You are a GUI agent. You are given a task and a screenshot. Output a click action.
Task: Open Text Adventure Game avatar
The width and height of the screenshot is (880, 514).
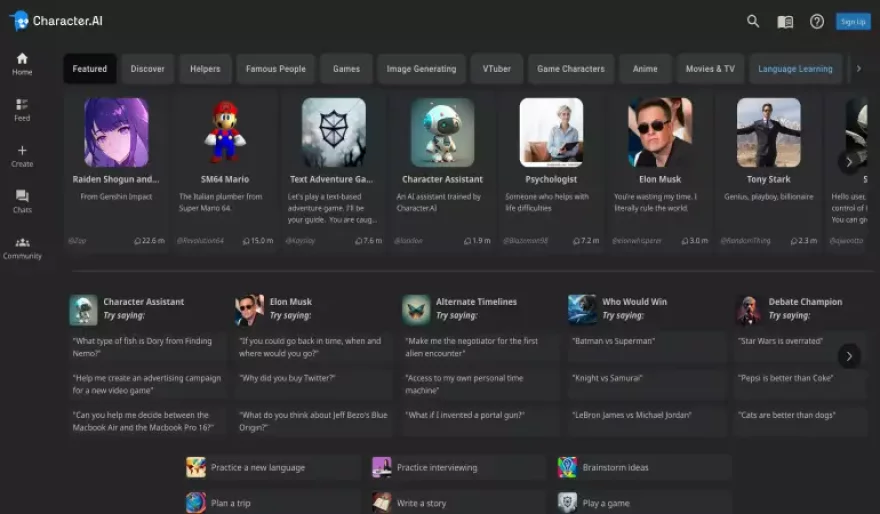(x=333, y=132)
